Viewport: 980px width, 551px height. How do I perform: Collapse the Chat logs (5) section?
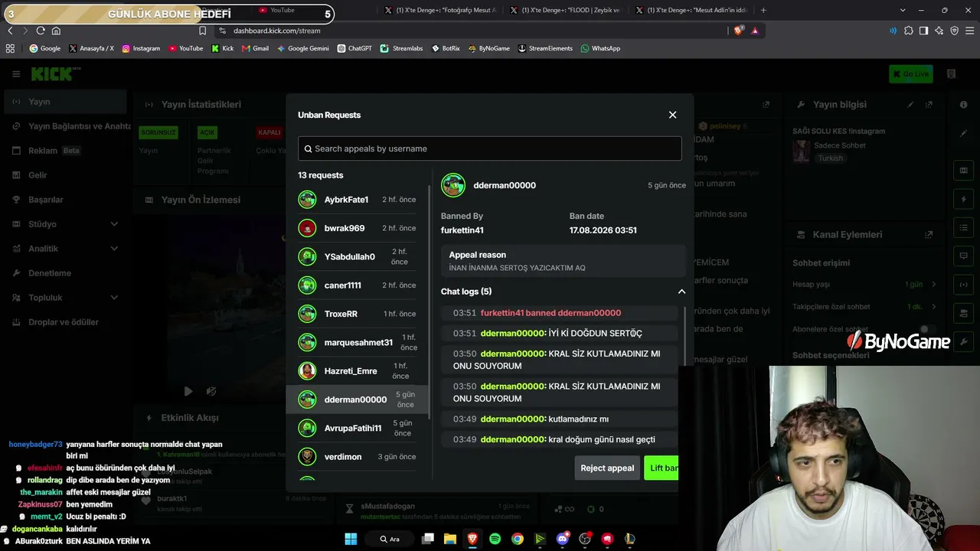pyautogui.click(x=681, y=292)
